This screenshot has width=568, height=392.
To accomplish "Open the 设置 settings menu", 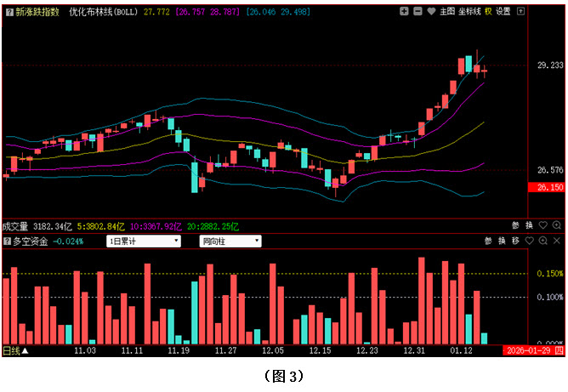I will point(503,11).
